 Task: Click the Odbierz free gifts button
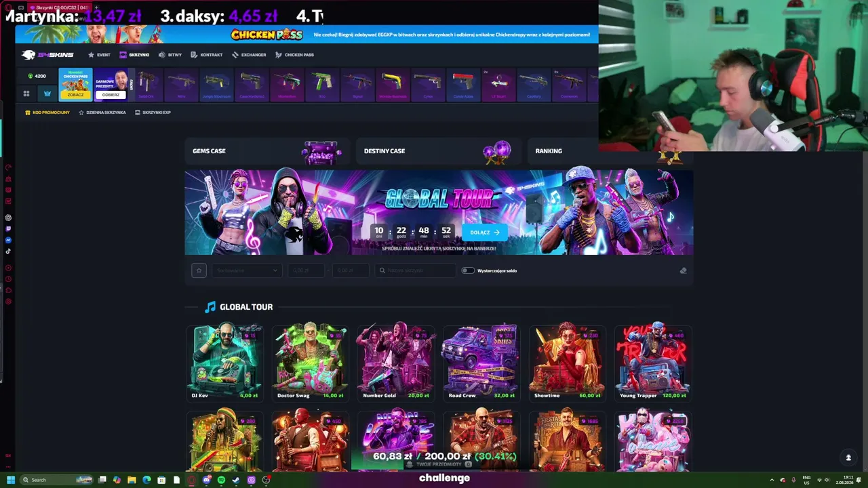pos(111,95)
